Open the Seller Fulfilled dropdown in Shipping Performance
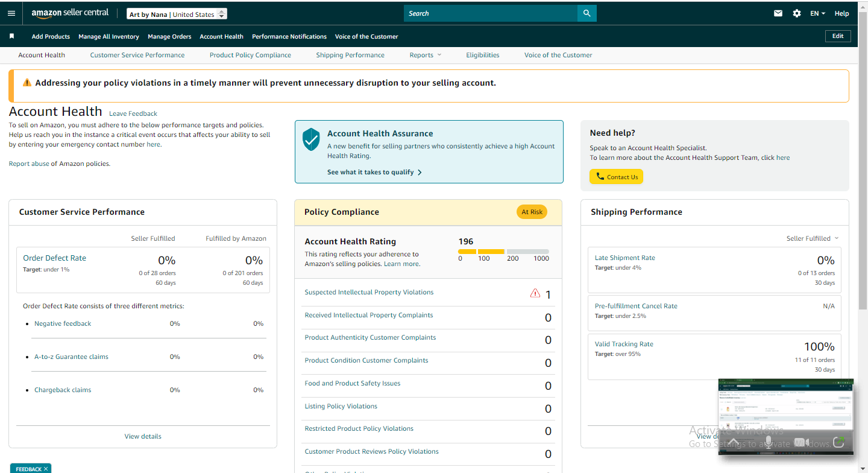The image size is (868, 473). pyautogui.click(x=813, y=238)
